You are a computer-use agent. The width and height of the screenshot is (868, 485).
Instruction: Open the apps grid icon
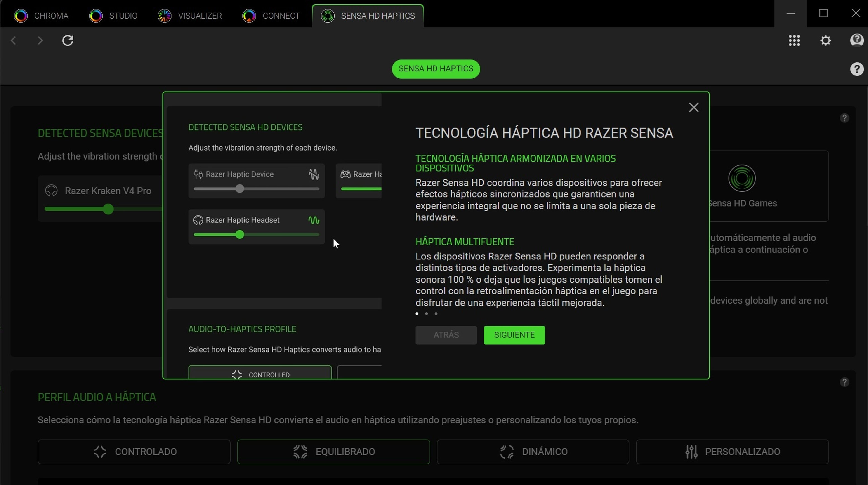coord(794,40)
